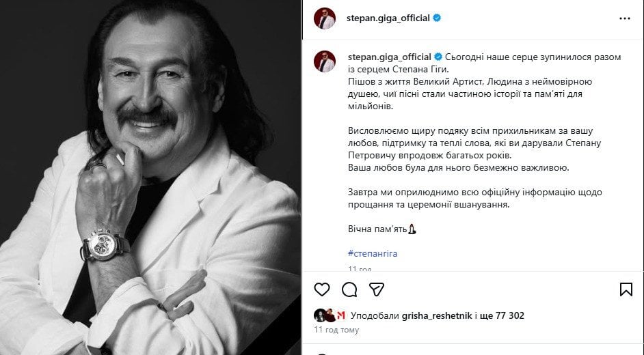The image size is (644, 355).
Task: Open the #степангіга hashtag
Action: (373, 253)
